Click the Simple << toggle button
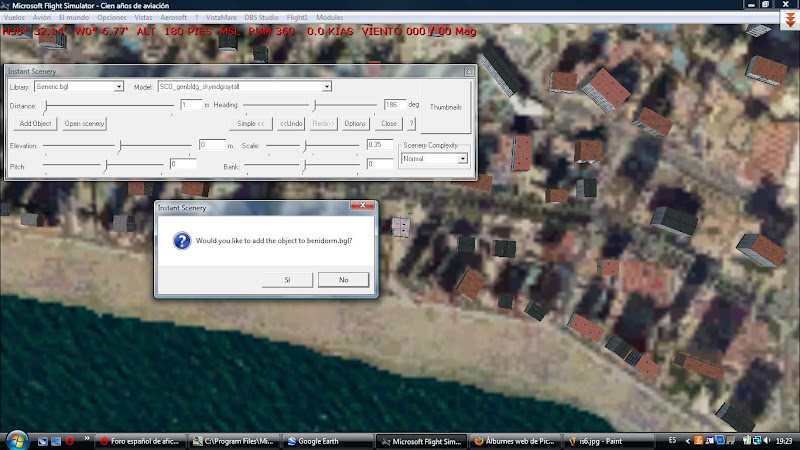Image resolution: width=800 pixels, height=450 pixels. [251, 123]
